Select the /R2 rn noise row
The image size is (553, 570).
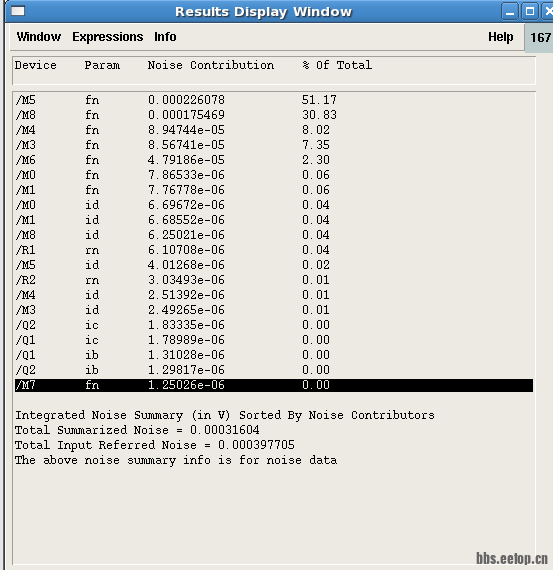(274, 280)
